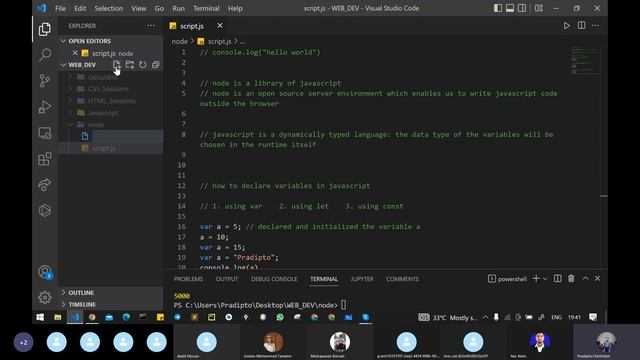Open the terminal launch profile dropdown
The width and height of the screenshot is (640, 360).
tap(545, 279)
